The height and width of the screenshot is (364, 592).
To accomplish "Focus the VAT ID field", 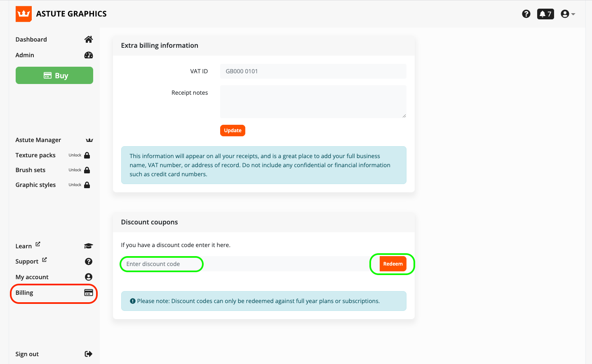I will click(x=313, y=71).
